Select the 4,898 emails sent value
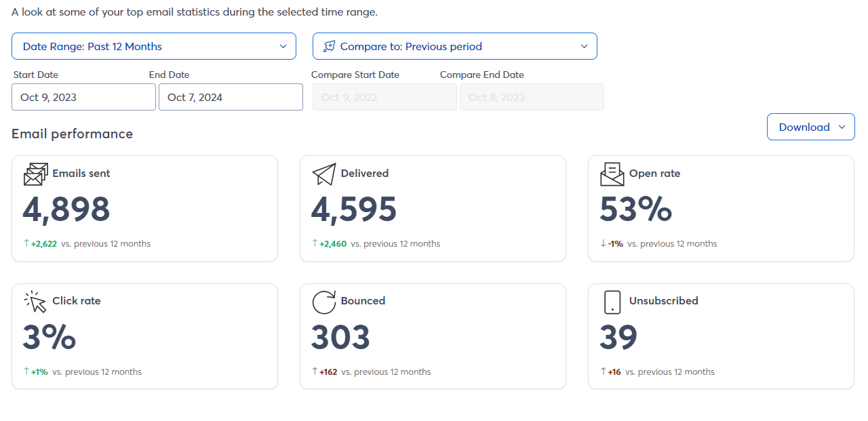 tap(66, 210)
